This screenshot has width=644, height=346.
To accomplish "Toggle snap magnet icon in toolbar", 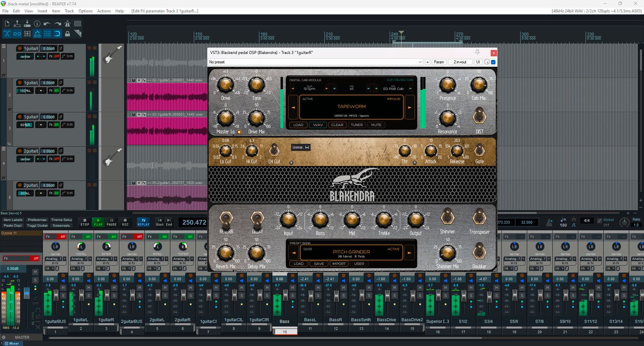I will tap(58, 34).
